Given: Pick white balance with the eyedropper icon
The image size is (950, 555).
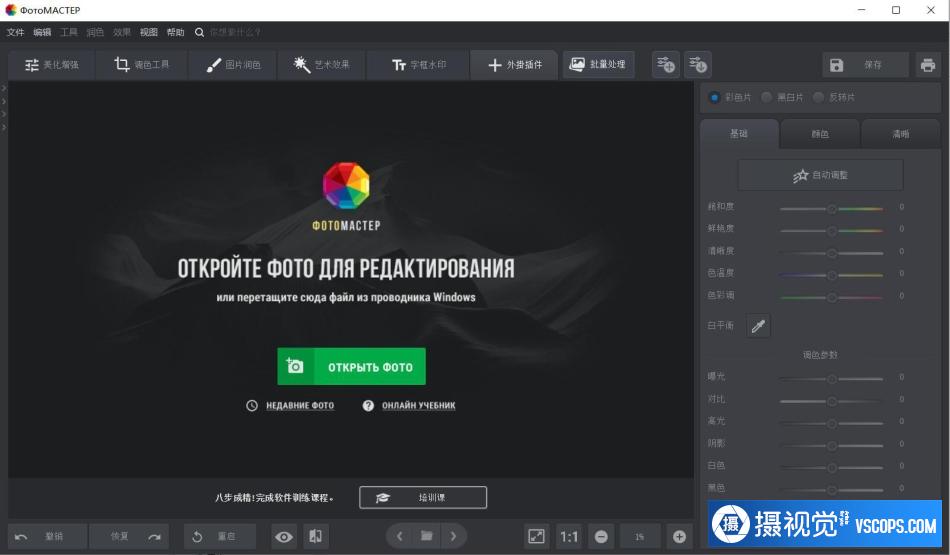Looking at the screenshot, I should click(x=758, y=326).
